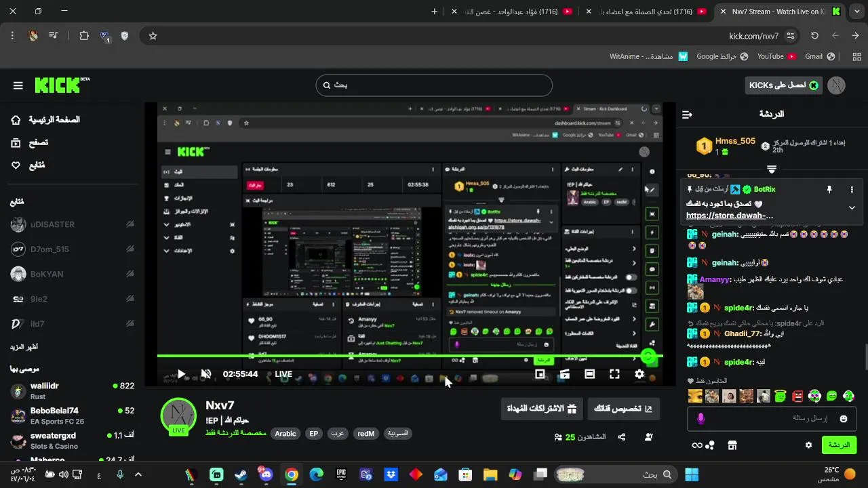The width and height of the screenshot is (868, 488).
Task: Open the customize channel button
Action: click(623, 409)
